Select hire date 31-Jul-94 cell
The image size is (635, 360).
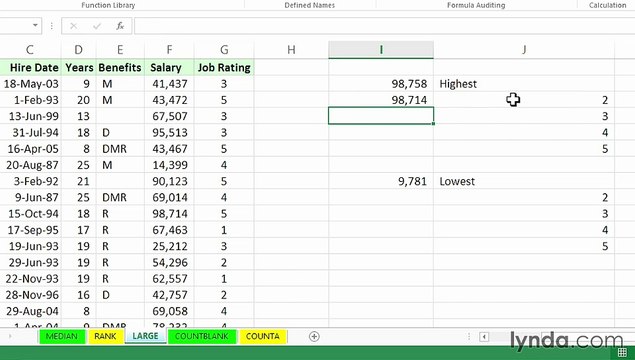30,132
